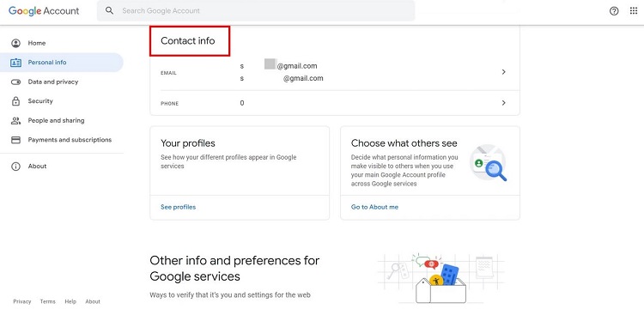The image size is (644, 309).
Task: Click the search magnifier icon
Action: 109,10
